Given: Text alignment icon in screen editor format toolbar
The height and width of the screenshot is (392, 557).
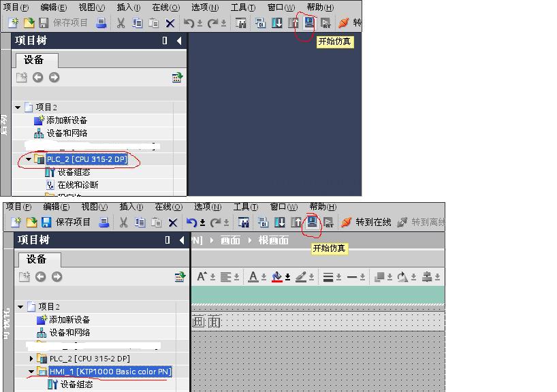Looking at the screenshot, I should click(225, 276).
